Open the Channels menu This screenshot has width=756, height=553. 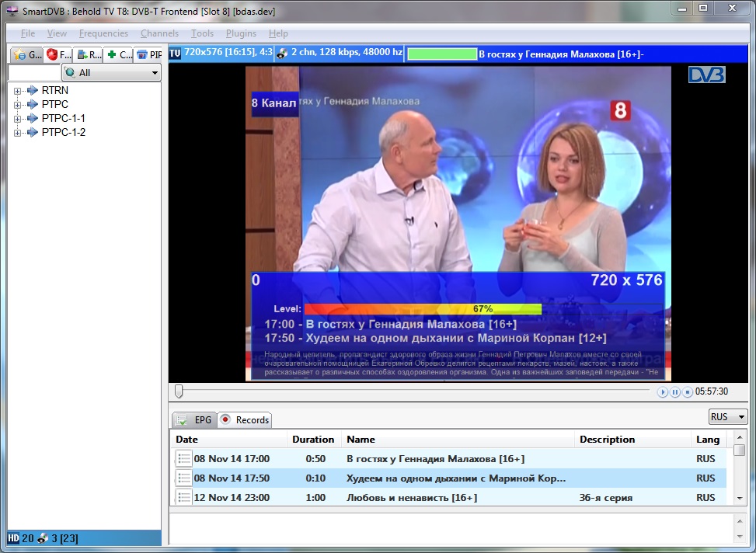(159, 33)
